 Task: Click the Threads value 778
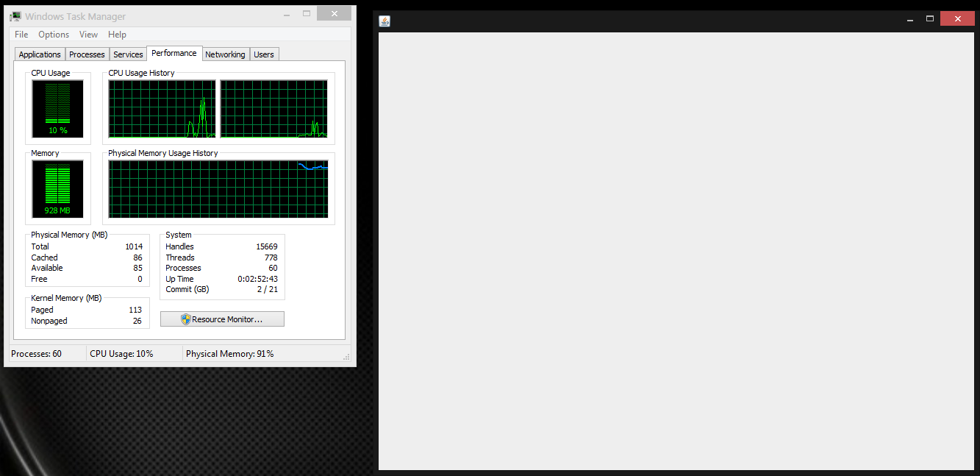click(271, 257)
